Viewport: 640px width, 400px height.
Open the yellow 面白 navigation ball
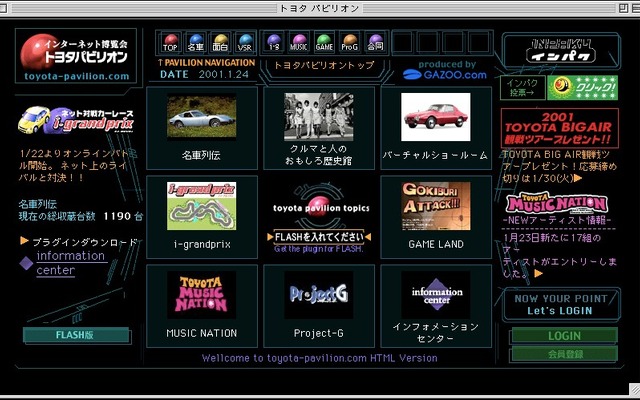[220, 42]
